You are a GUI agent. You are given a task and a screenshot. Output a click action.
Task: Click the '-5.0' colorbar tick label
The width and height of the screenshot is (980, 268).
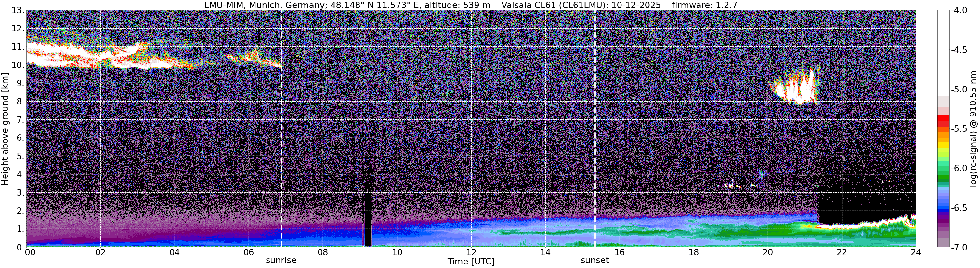click(959, 89)
